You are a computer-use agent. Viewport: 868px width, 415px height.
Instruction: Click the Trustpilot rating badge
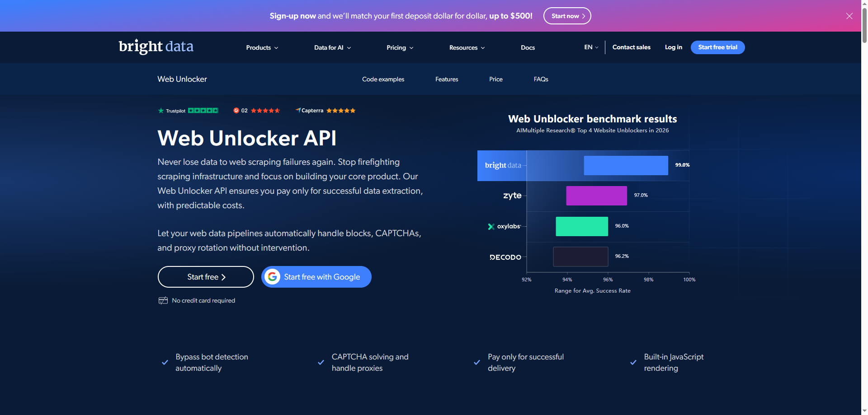[x=188, y=111]
